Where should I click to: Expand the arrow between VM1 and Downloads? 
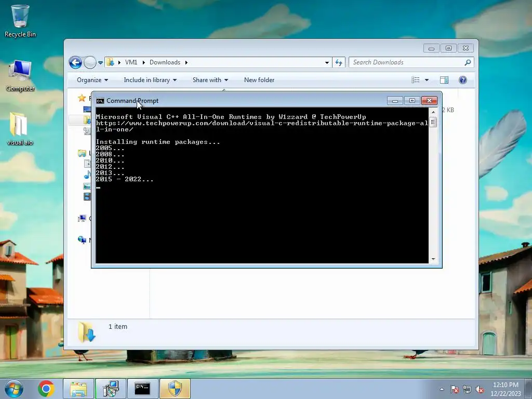(143, 62)
